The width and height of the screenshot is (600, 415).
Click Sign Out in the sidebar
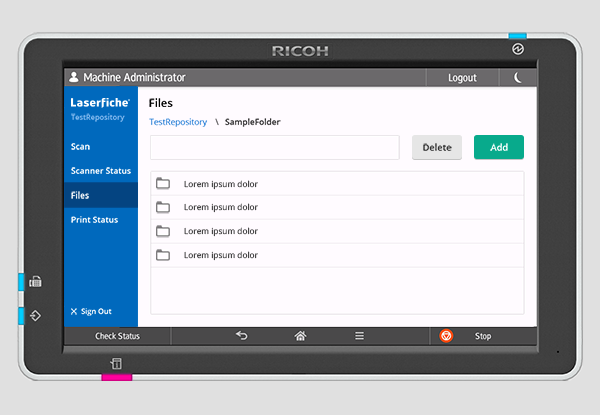91,311
